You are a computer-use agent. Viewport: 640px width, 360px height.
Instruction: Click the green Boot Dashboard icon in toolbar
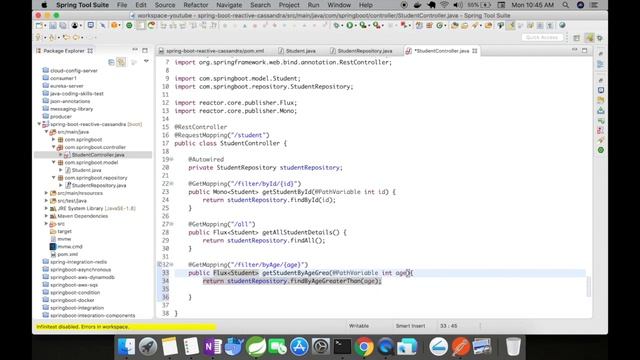129,25
